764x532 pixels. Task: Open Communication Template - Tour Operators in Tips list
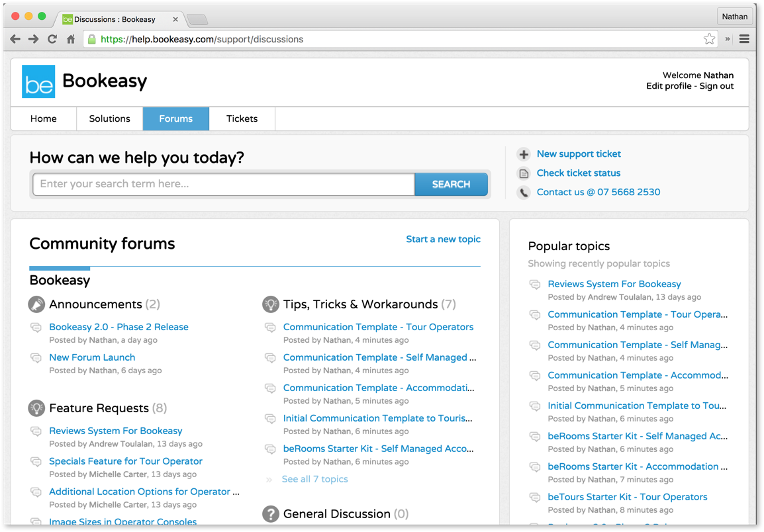[x=378, y=327]
